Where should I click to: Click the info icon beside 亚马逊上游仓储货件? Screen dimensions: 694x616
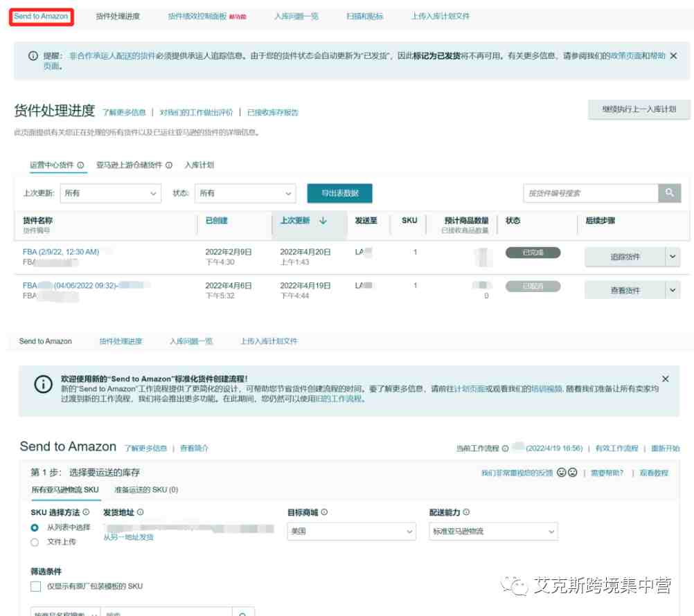[x=169, y=165]
